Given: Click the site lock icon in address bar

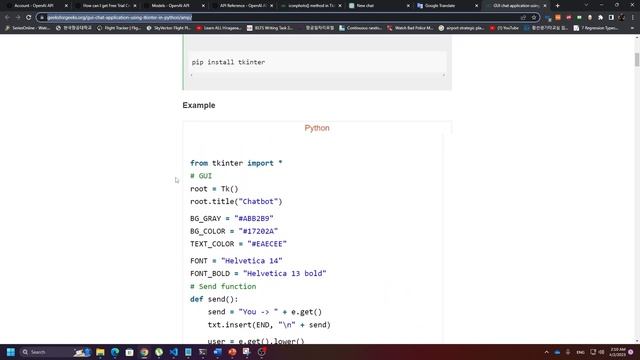Looking at the screenshot, I should (42, 18).
